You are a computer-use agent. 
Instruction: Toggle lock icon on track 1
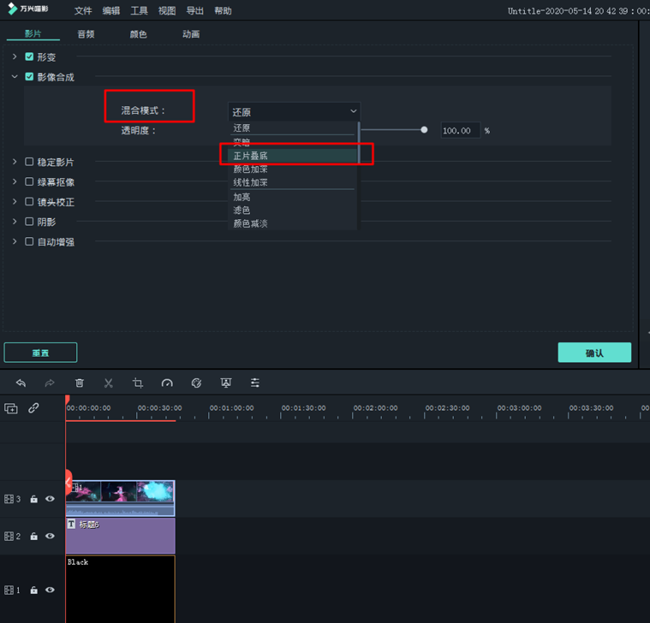[34, 590]
